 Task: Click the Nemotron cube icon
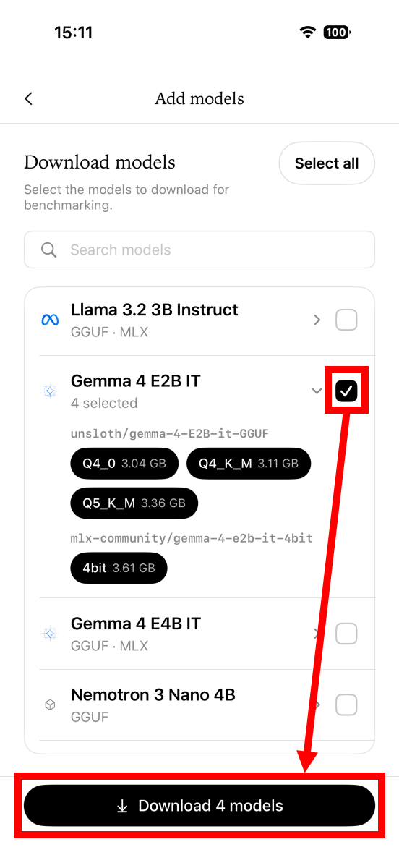(x=50, y=705)
